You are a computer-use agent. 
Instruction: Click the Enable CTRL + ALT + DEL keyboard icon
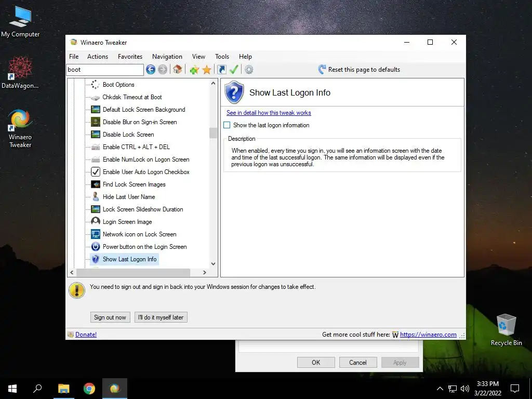[96, 147]
